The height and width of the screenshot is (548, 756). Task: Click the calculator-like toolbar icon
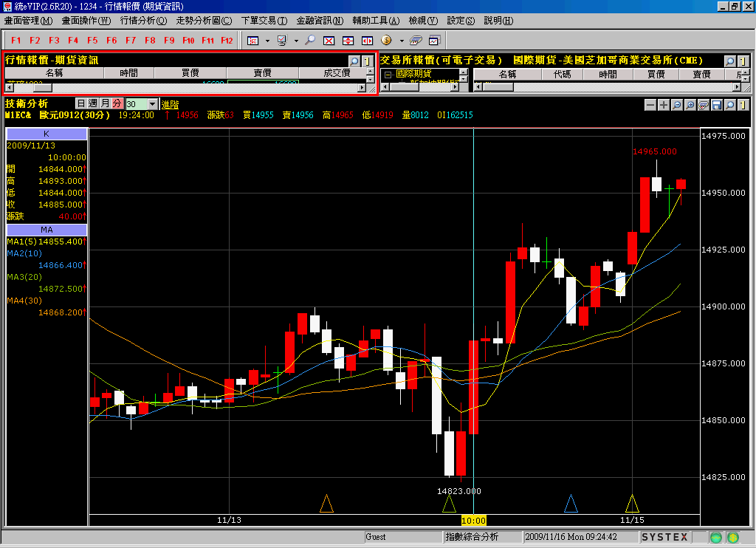click(416, 41)
